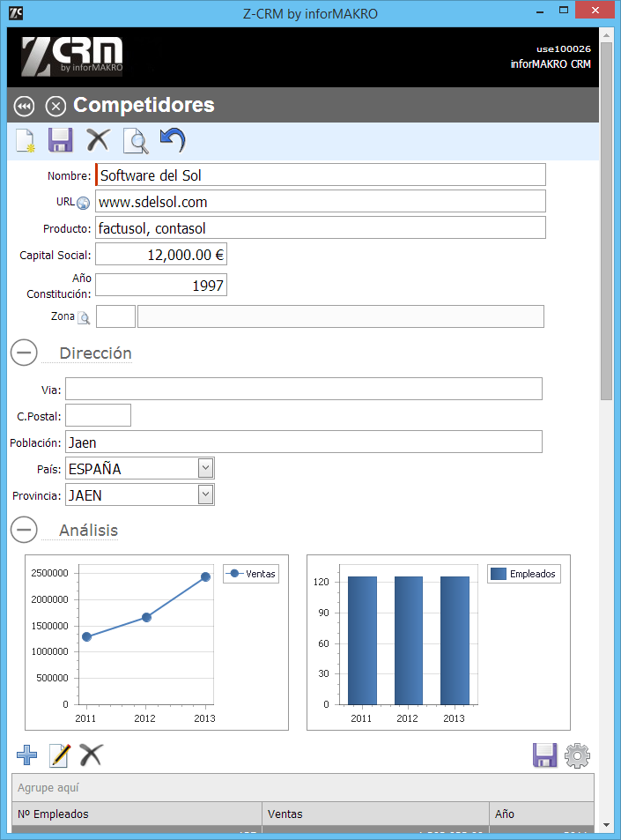Viewport: 621px width, 840px height.
Task: Click the Capital Social amount field
Action: tap(161, 254)
